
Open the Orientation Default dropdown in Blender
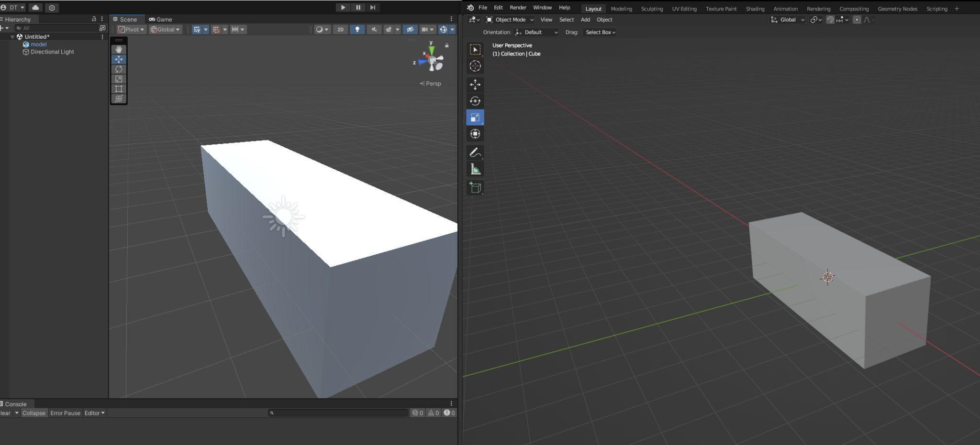[536, 32]
